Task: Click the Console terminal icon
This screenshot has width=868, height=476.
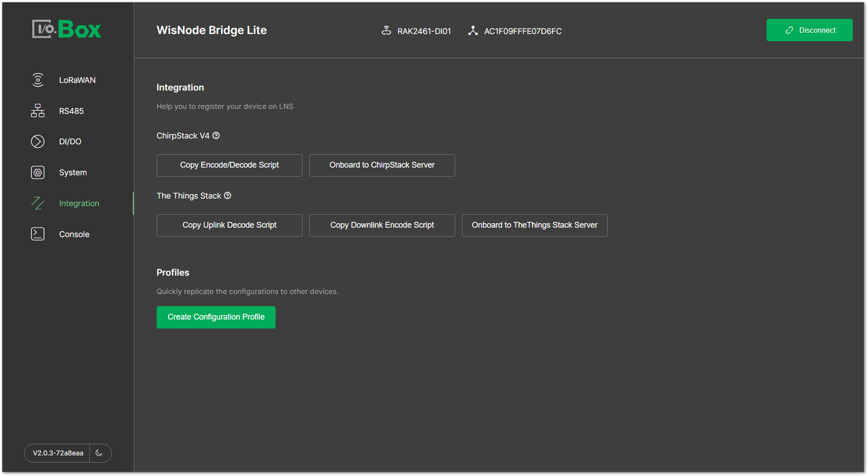Action: (x=38, y=234)
